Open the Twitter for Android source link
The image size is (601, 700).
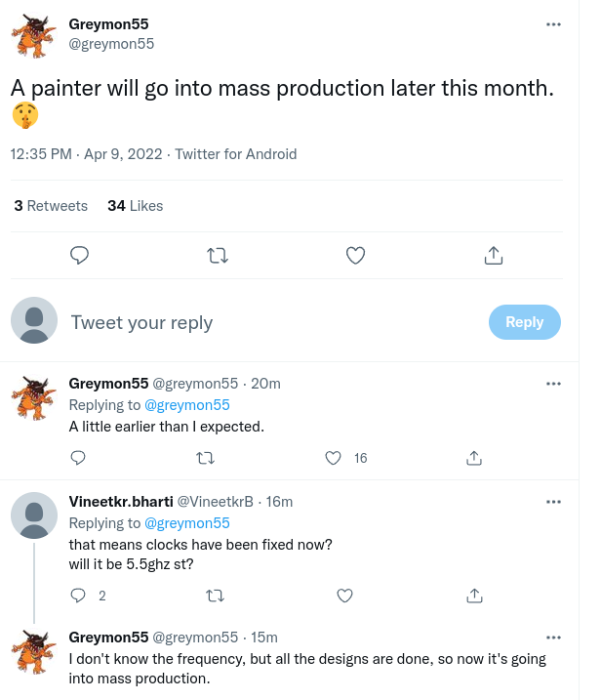click(235, 154)
